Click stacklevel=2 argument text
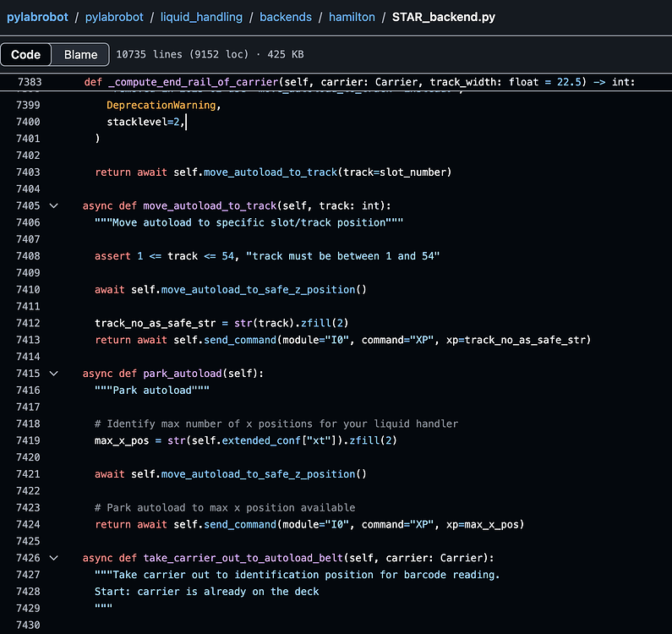This screenshot has width=672, height=634. [143, 122]
